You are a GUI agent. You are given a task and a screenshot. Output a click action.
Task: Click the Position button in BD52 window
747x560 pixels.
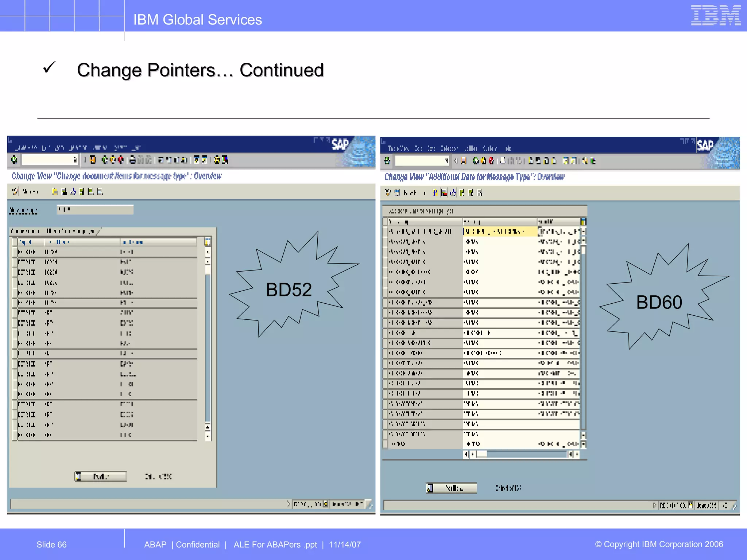[101, 477]
